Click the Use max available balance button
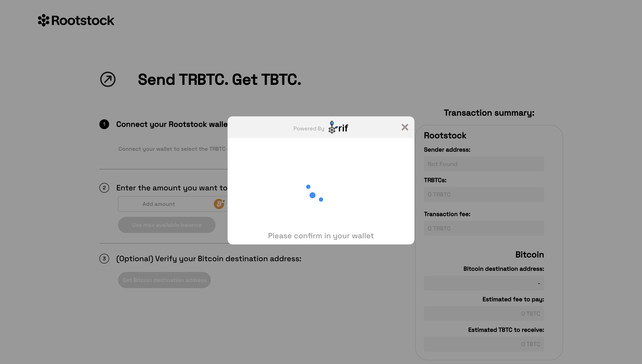Viewport: 642px width, 364px height. [167, 225]
